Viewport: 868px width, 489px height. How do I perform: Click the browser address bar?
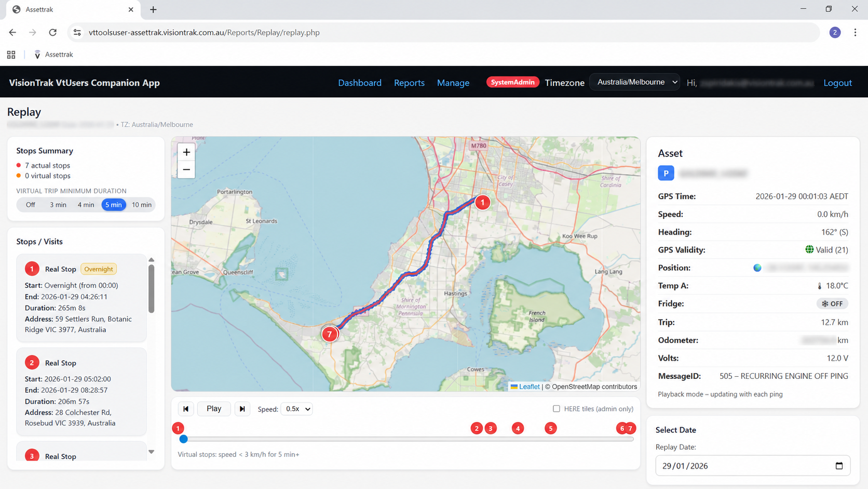444,32
